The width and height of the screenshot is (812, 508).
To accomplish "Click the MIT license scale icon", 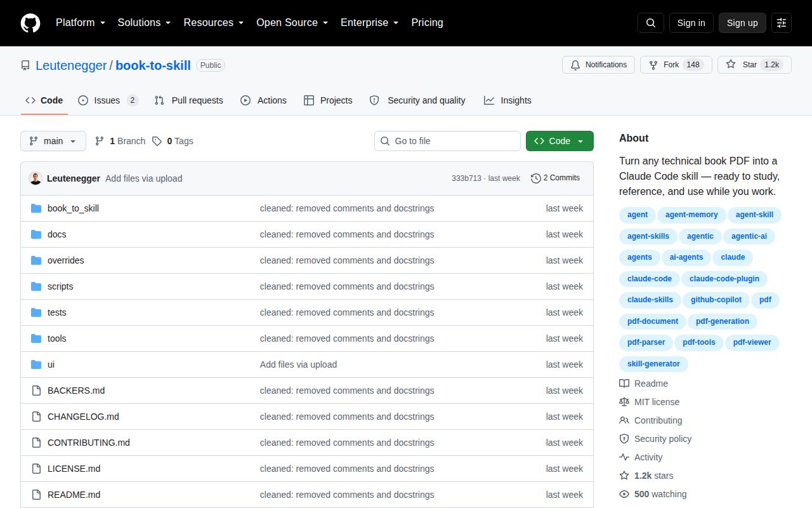I will click(x=624, y=402).
